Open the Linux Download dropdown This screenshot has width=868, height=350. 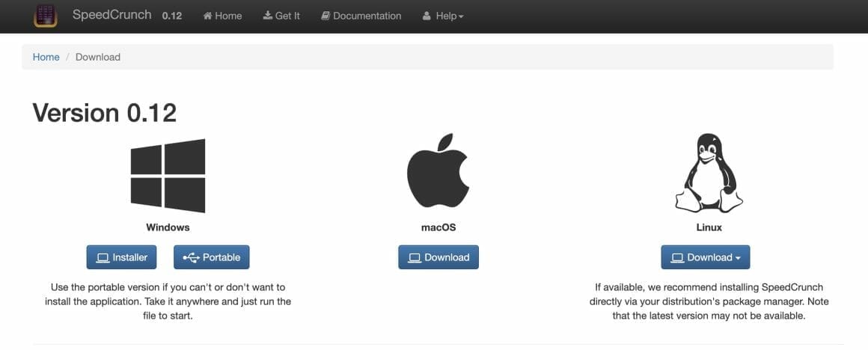point(705,257)
